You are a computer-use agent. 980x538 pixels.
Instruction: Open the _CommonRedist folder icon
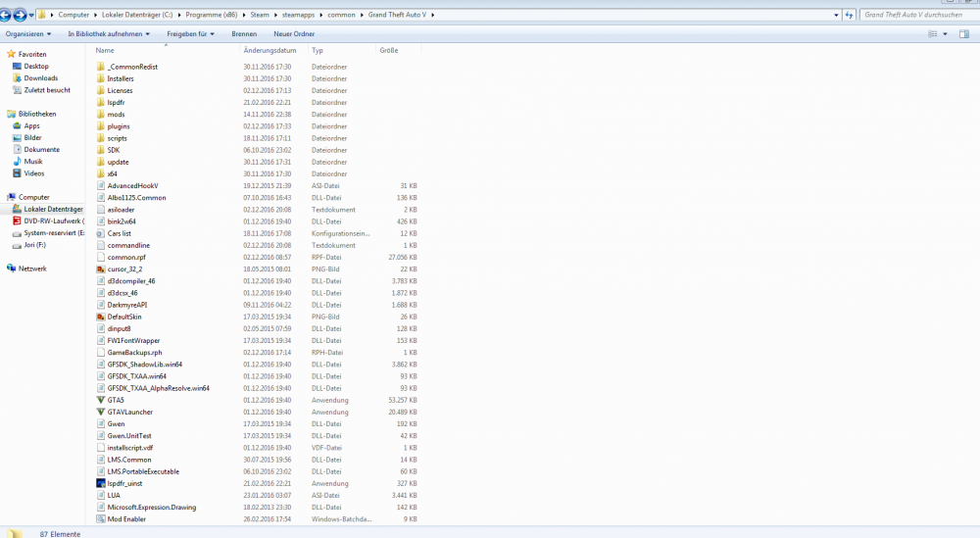(x=101, y=67)
